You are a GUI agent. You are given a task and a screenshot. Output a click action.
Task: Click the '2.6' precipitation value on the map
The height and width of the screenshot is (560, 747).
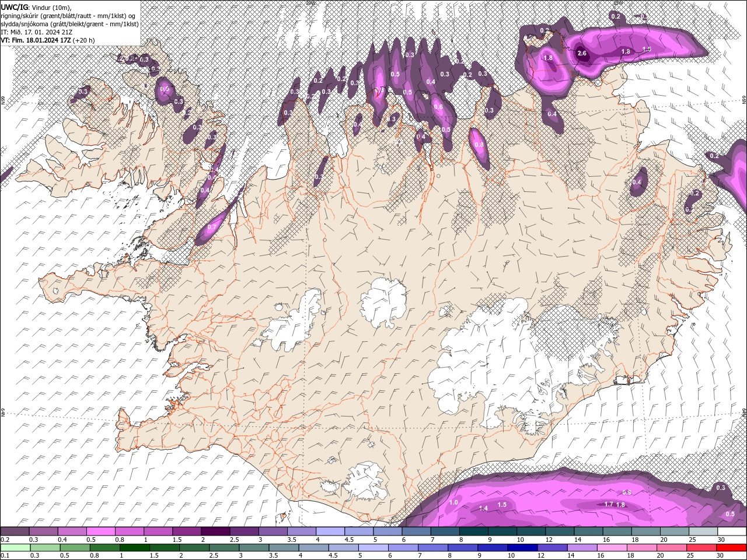[x=582, y=53]
